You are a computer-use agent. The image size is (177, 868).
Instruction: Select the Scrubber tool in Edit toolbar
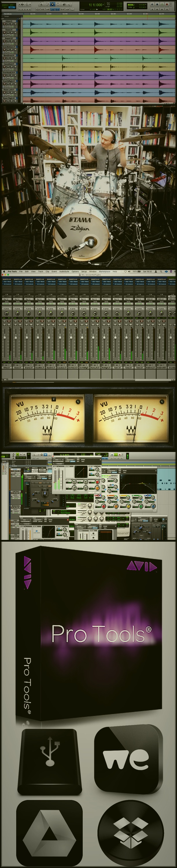click(64, 4)
